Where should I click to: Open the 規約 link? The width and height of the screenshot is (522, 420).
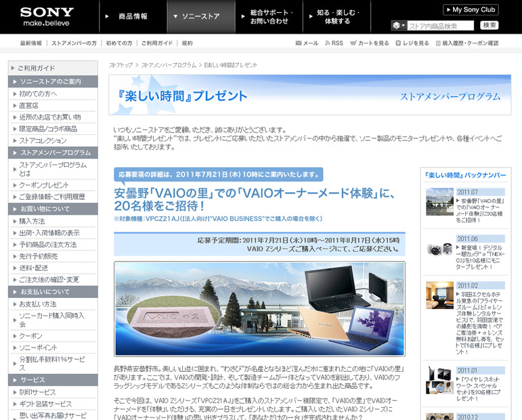click(187, 43)
